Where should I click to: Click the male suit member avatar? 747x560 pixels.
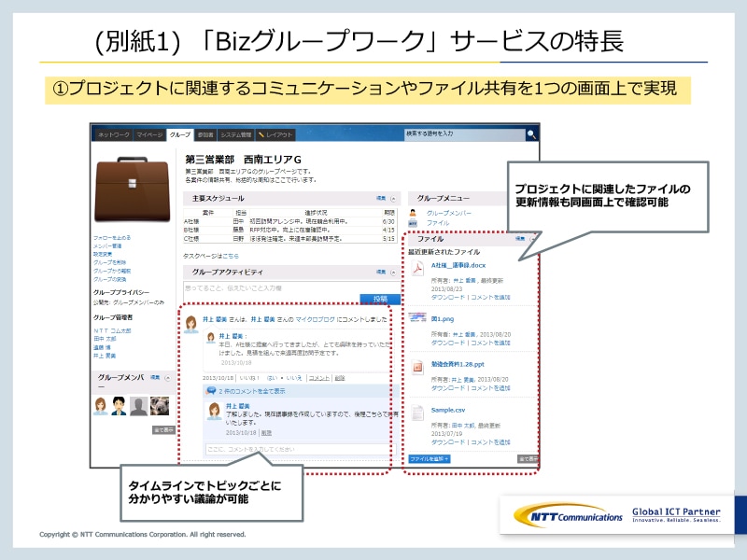coord(120,406)
